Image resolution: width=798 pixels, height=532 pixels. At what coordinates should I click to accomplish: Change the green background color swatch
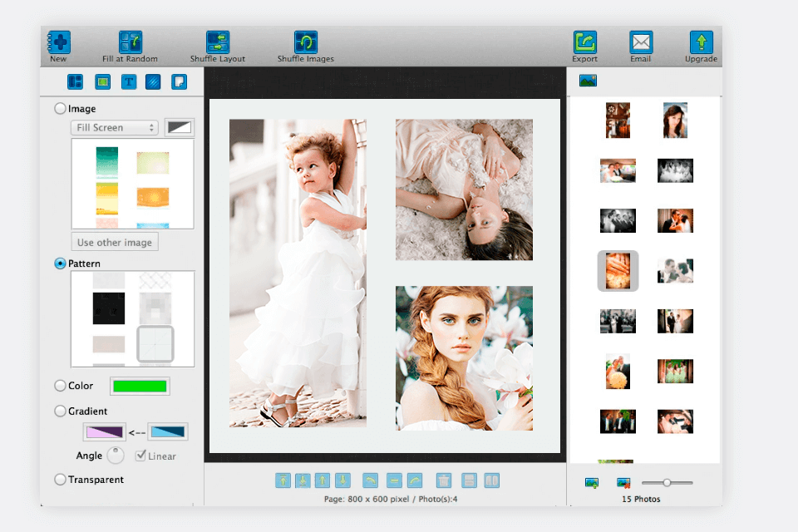point(140,386)
